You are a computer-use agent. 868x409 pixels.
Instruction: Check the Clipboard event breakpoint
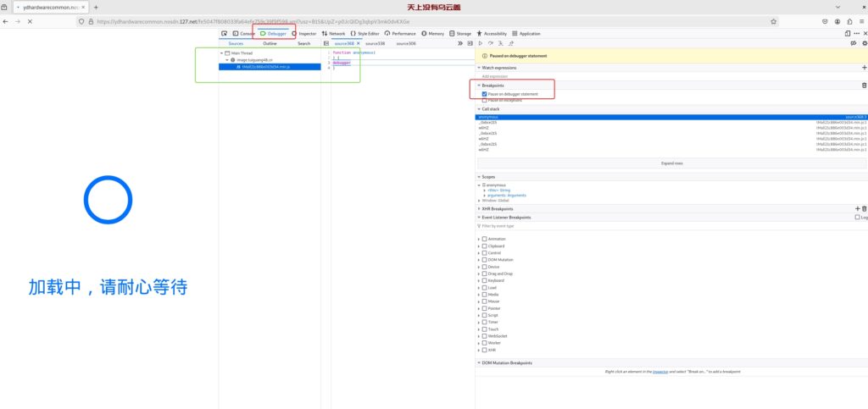[x=484, y=246]
